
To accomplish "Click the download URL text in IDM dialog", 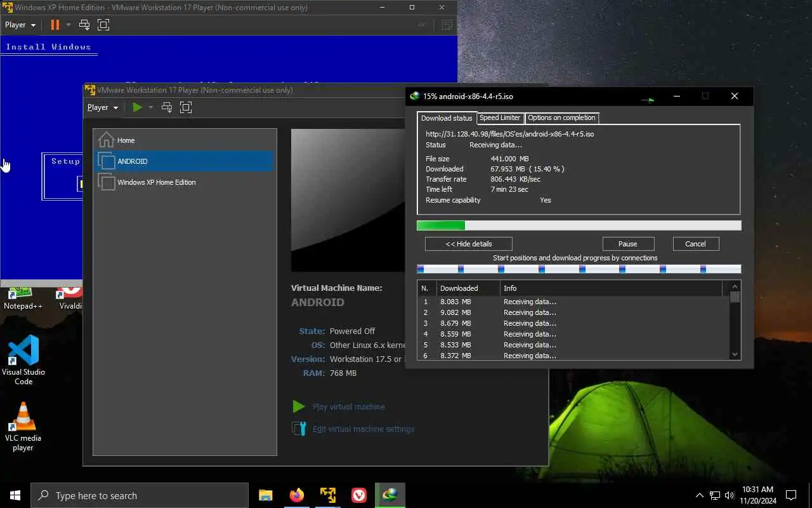I will (x=509, y=134).
